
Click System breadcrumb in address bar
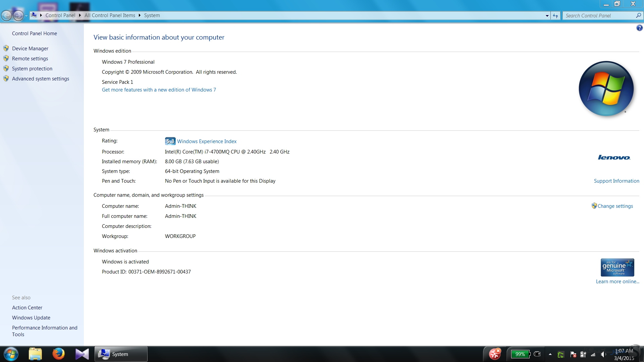tap(152, 15)
